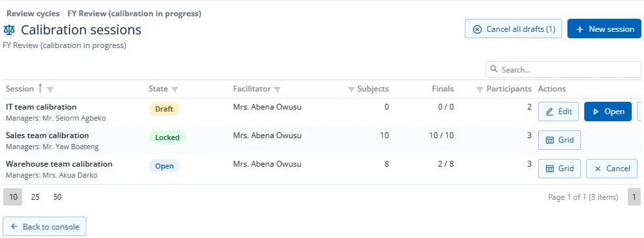Select 25 items per page
The image size is (644, 238).
pos(35,197)
